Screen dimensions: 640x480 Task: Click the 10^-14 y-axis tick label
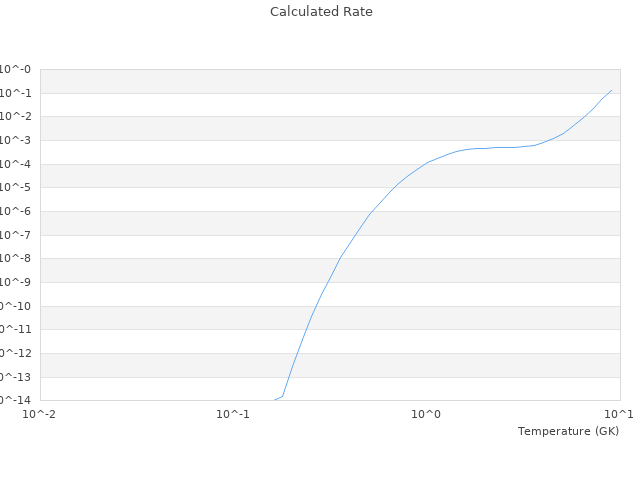(15, 401)
